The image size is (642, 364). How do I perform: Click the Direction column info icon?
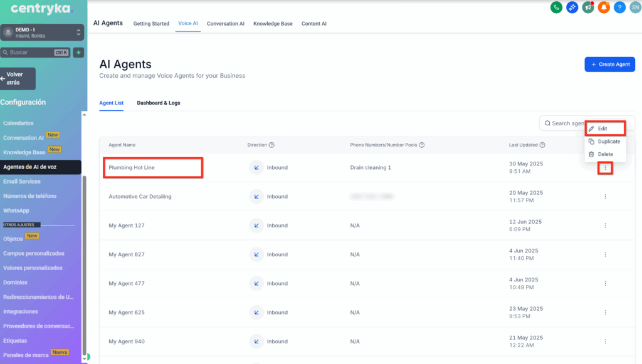pos(271,145)
